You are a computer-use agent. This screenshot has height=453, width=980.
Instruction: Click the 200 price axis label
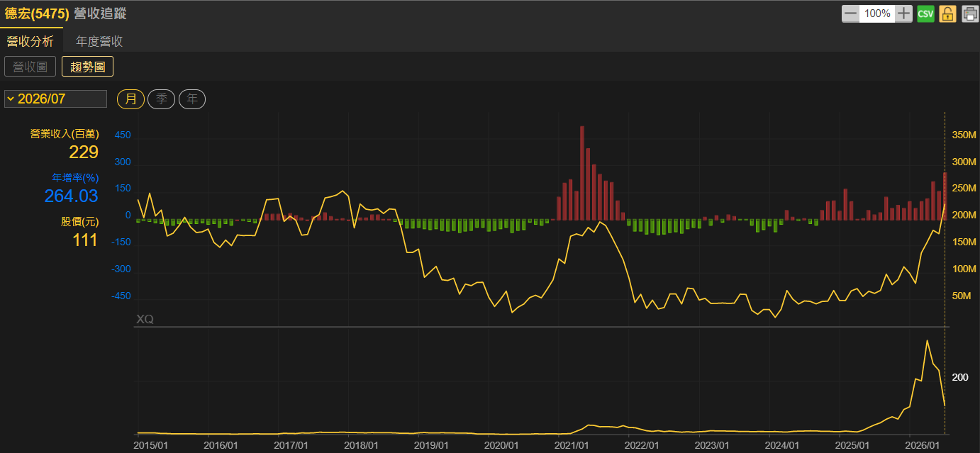(x=960, y=377)
